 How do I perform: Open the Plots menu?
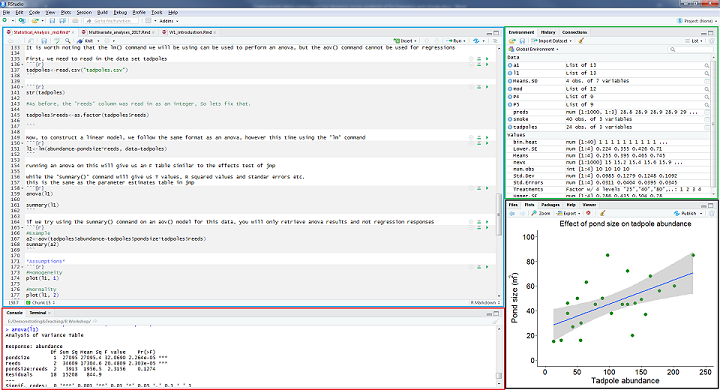click(66, 12)
